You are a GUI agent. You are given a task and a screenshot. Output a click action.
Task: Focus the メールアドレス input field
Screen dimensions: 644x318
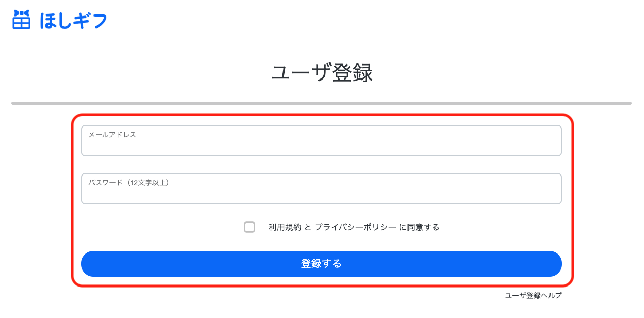click(321, 144)
